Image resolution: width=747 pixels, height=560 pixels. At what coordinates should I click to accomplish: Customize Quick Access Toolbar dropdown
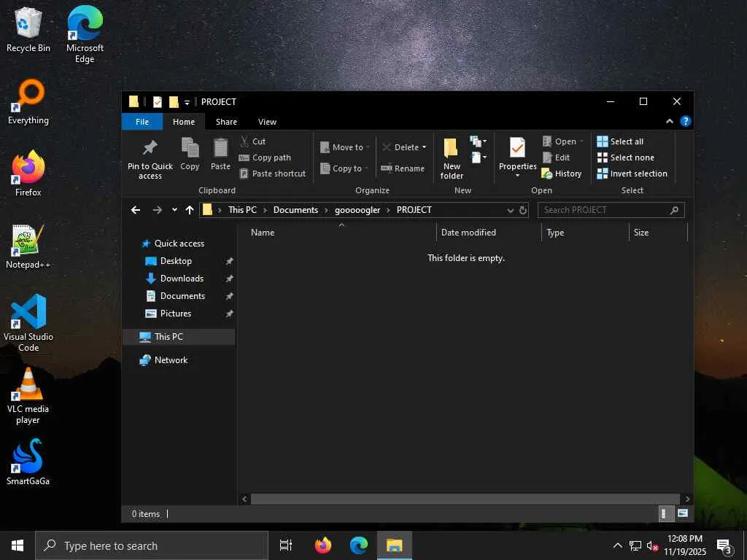[x=187, y=102]
